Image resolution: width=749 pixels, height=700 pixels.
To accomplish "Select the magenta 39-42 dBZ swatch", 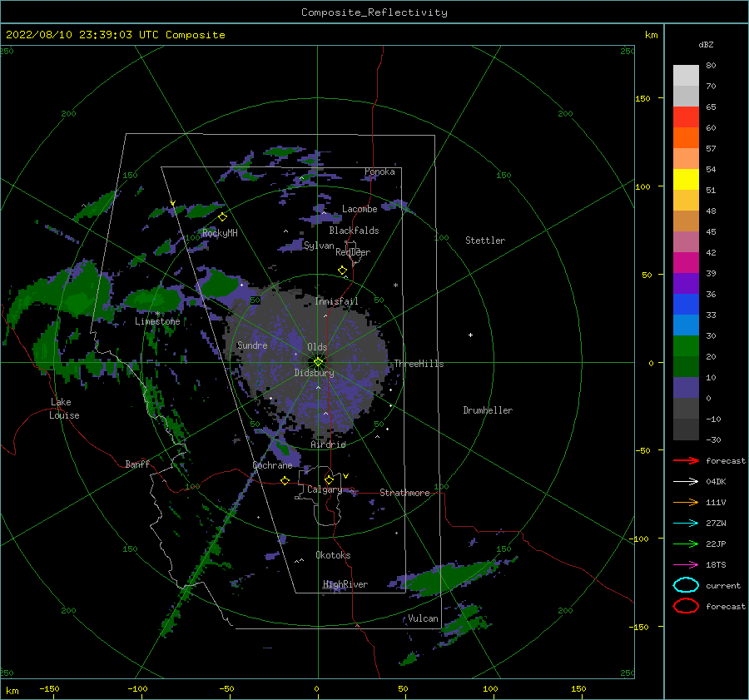I will coord(686,263).
